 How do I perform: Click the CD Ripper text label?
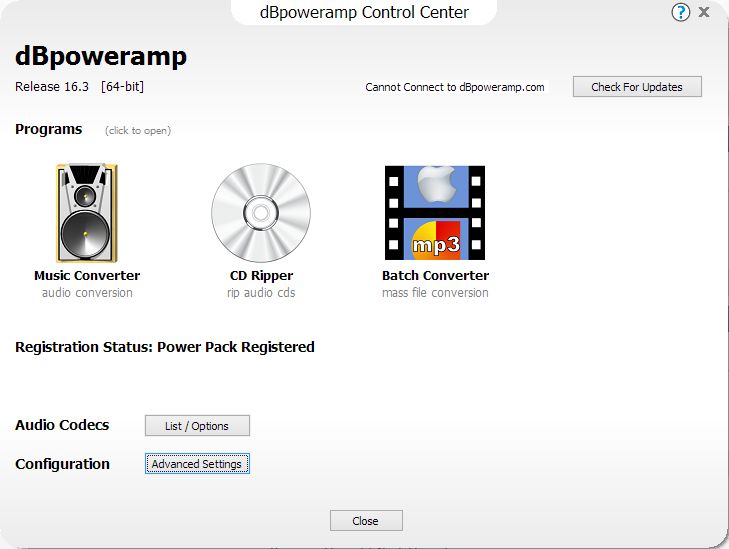tap(261, 276)
